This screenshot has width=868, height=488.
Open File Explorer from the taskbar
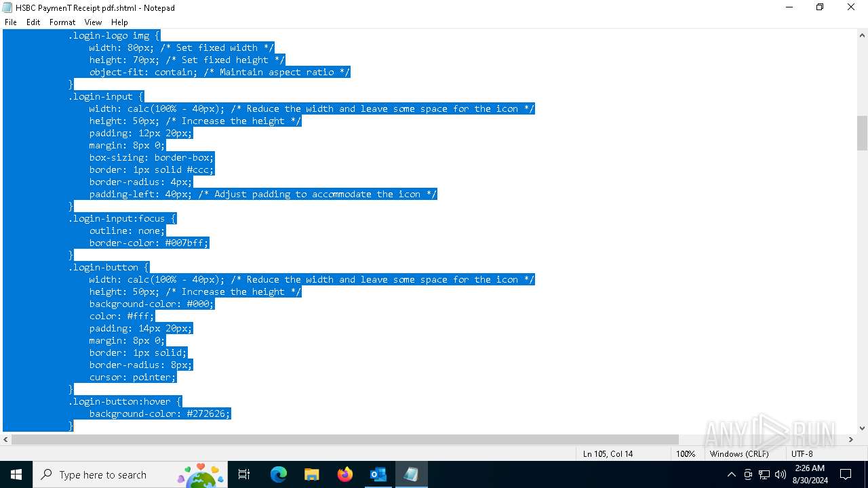click(x=311, y=474)
